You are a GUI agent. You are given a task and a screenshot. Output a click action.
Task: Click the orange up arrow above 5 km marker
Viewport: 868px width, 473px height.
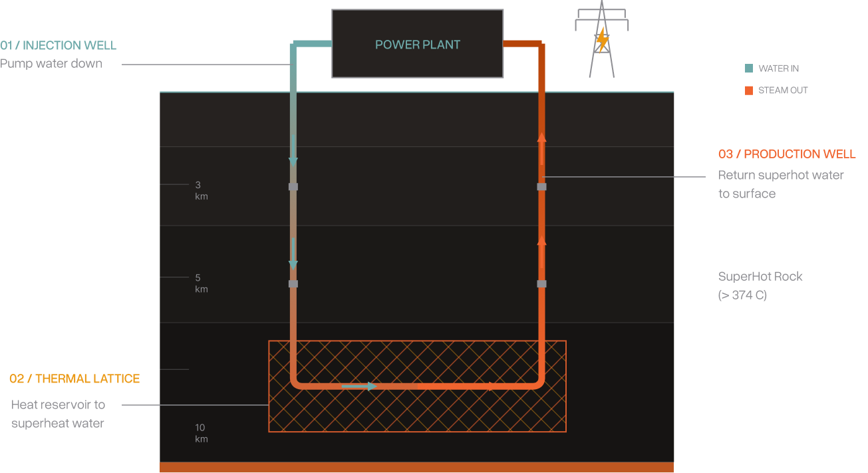pos(541,251)
